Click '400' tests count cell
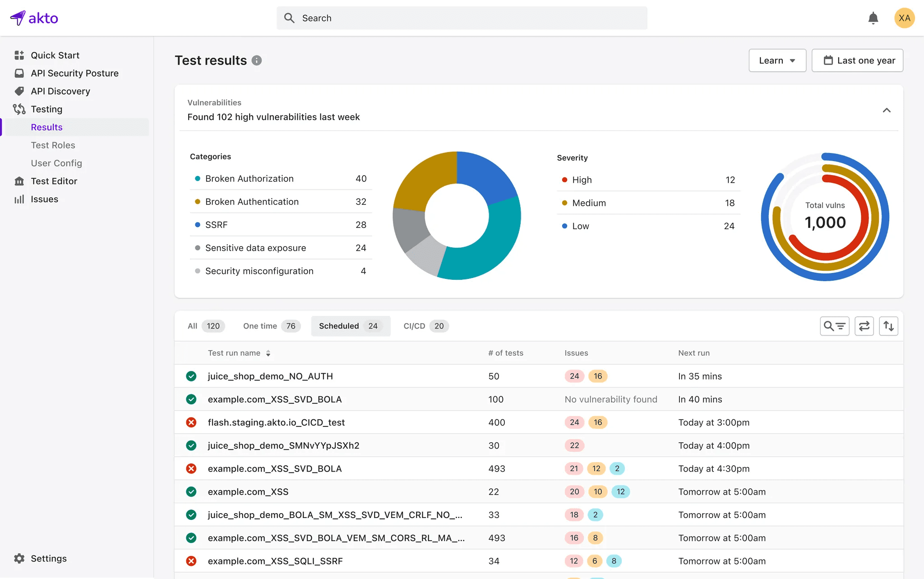Screen dimensions: 924x579 pyautogui.click(x=497, y=422)
